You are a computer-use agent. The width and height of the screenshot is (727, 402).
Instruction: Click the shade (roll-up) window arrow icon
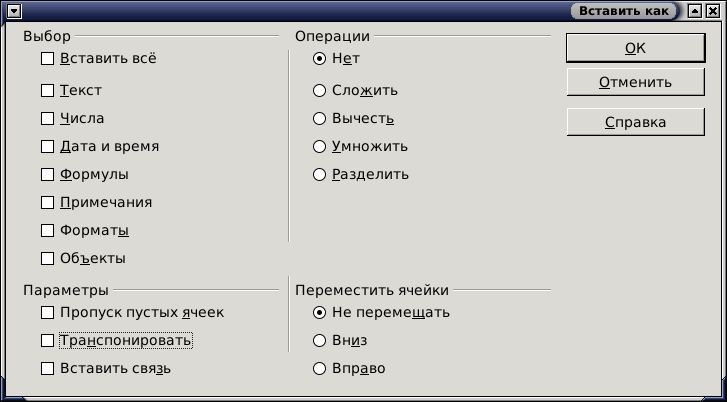coord(695,11)
